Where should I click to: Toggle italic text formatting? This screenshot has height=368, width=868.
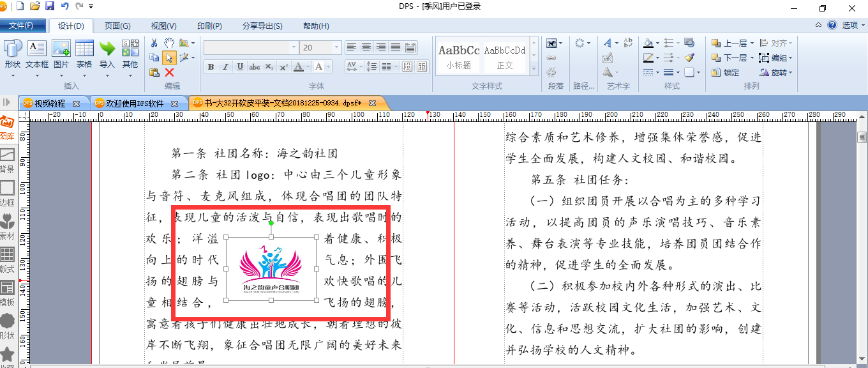[x=225, y=67]
